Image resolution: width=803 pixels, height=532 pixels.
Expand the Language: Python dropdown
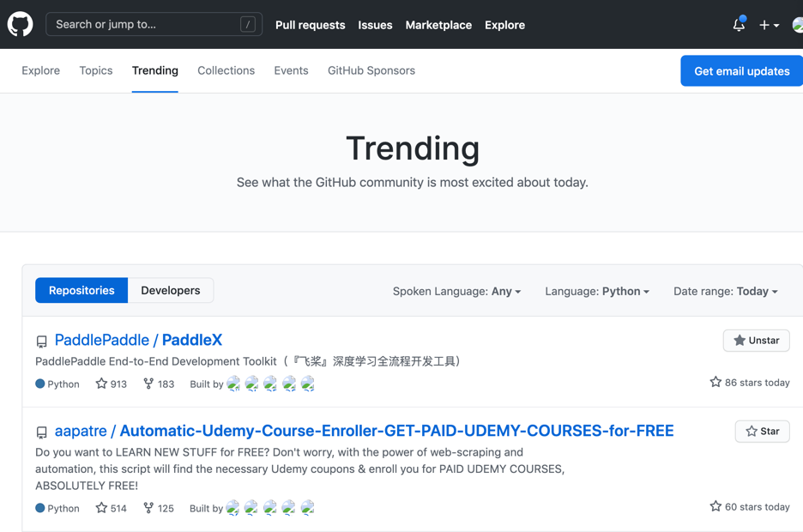[597, 292]
